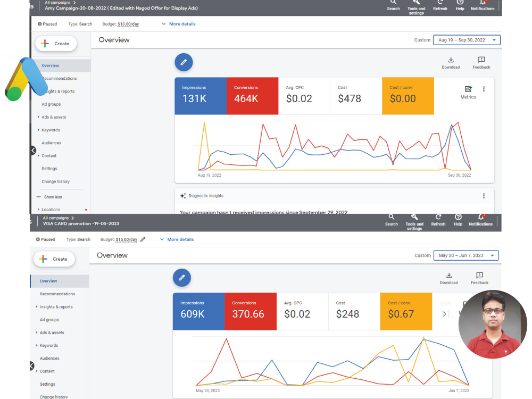Screen dimensions: 532x399
Task: Select the yellow Cost / conv. $0.67 tile
Action: point(406,311)
